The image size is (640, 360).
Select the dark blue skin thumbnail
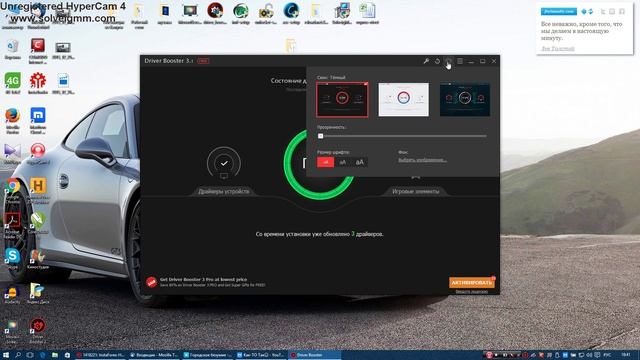(464, 100)
